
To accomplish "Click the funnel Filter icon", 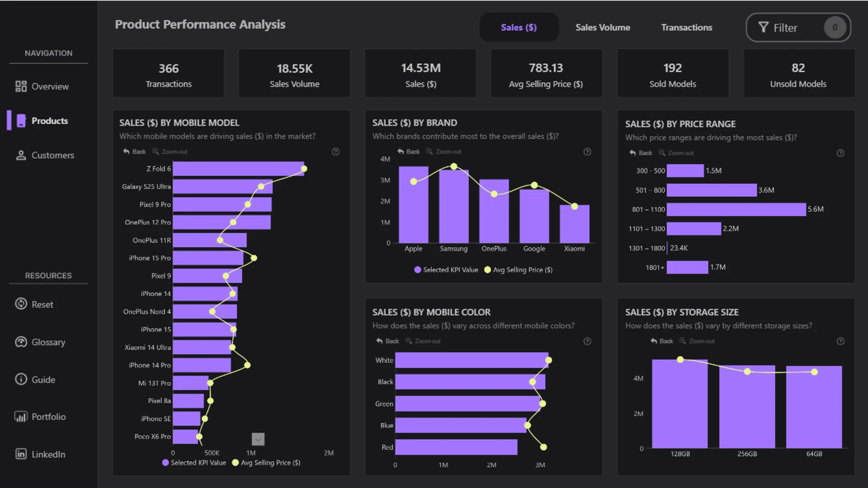I will tap(764, 28).
